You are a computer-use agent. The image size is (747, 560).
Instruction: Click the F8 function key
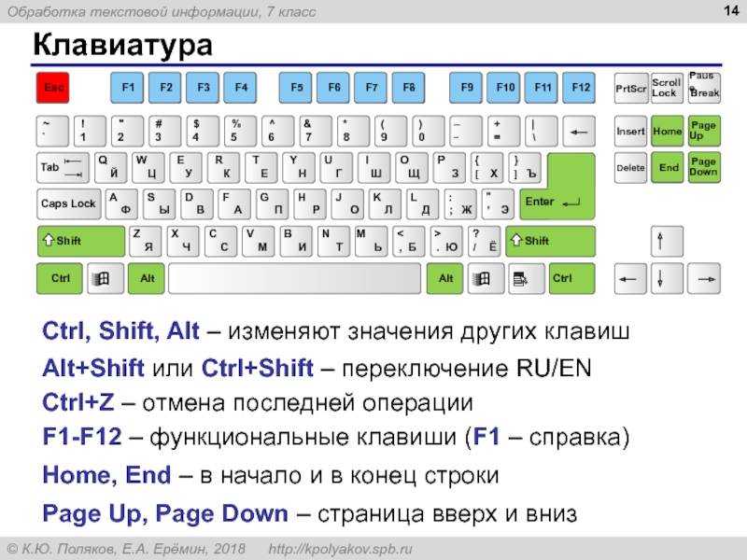tap(408, 88)
